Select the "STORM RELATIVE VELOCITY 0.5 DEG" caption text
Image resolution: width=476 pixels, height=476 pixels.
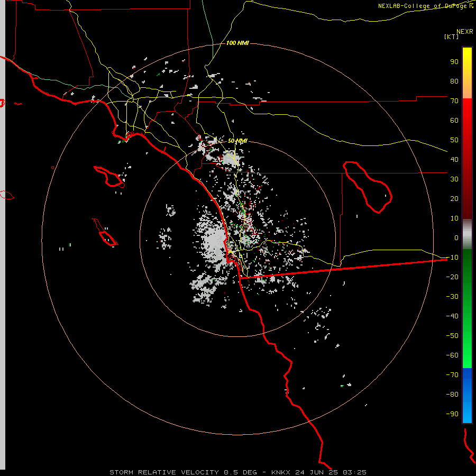pos(183,472)
